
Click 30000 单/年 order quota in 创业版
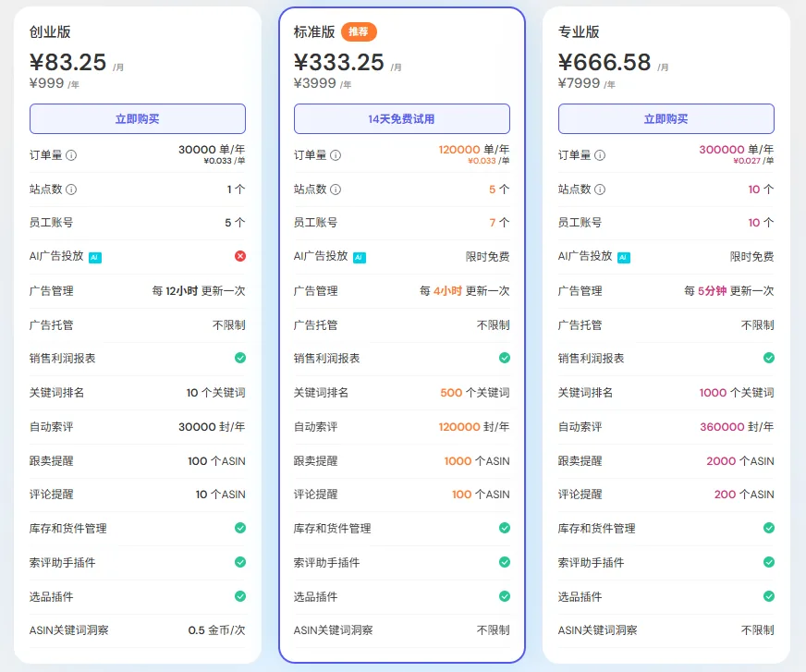click(x=212, y=150)
